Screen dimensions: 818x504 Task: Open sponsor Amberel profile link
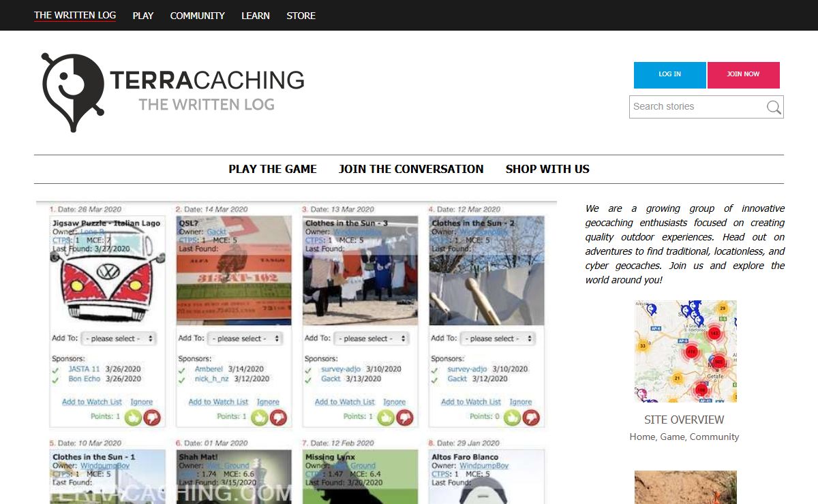(x=210, y=369)
